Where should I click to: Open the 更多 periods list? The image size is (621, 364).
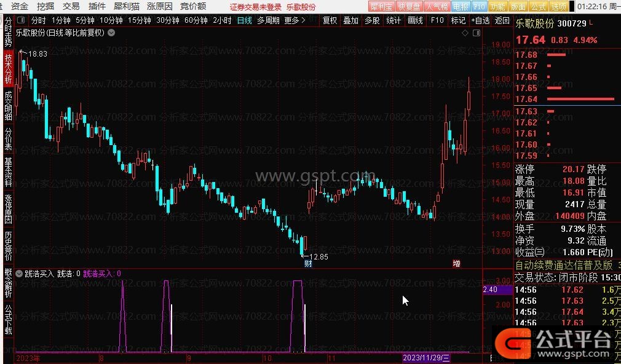pos(295,20)
